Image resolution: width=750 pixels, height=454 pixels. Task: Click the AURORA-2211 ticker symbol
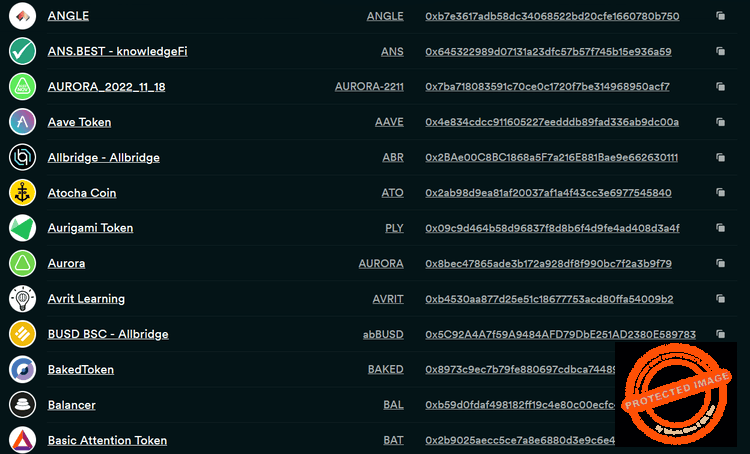point(369,87)
